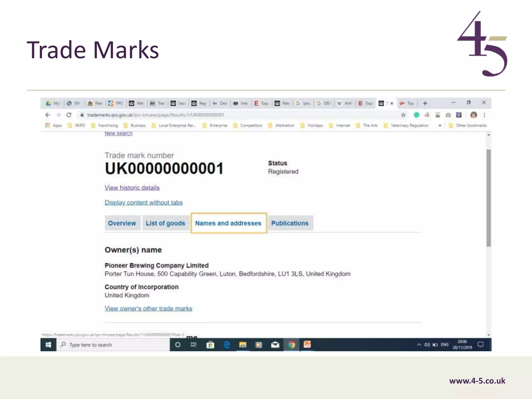This screenshot has height=399, width=532.
Task: Open View owner's other trade marks link
Action: coord(148,309)
